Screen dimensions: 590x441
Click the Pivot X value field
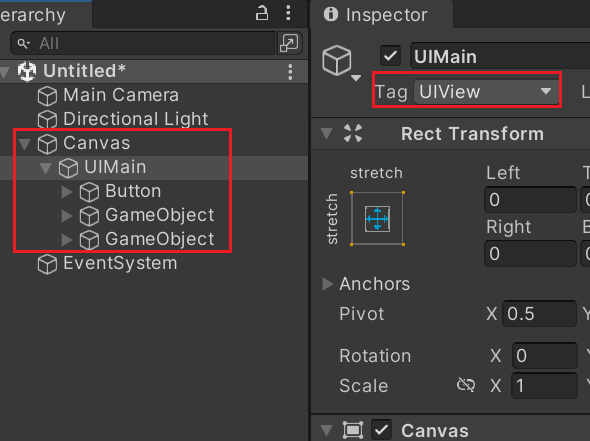point(539,313)
